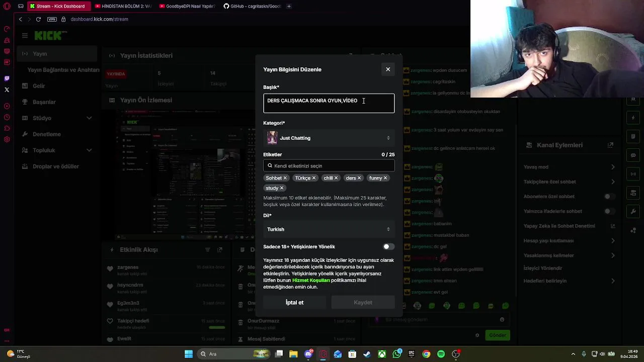Click the Kendi etiketinizi seçin tag search field
Screen dimensions: 644x362
329,166
